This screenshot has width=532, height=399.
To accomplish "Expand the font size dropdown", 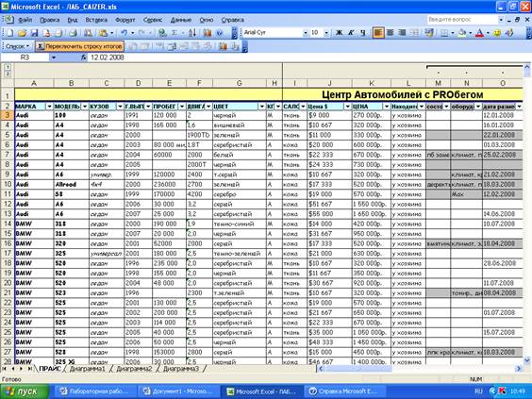I will click(x=326, y=33).
